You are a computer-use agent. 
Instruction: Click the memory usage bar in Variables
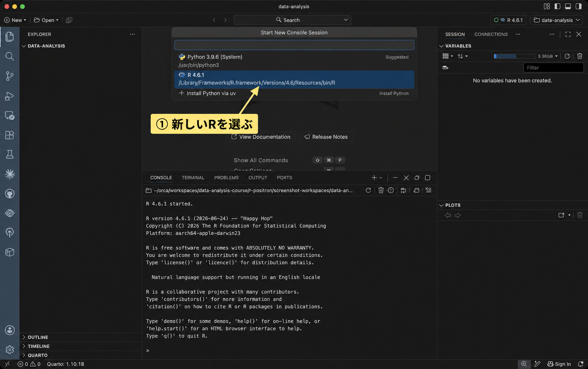pyautogui.click(x=514, y=56)
